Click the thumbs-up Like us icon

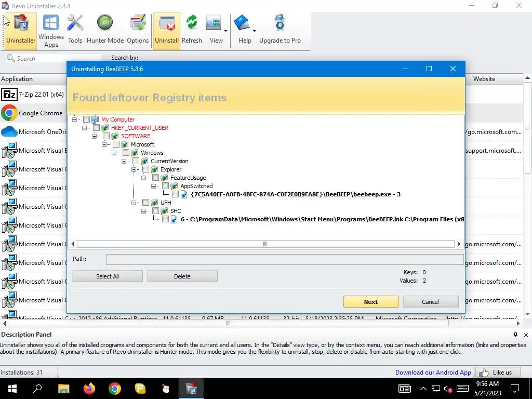pyautogui.click(x=484, y=373)
